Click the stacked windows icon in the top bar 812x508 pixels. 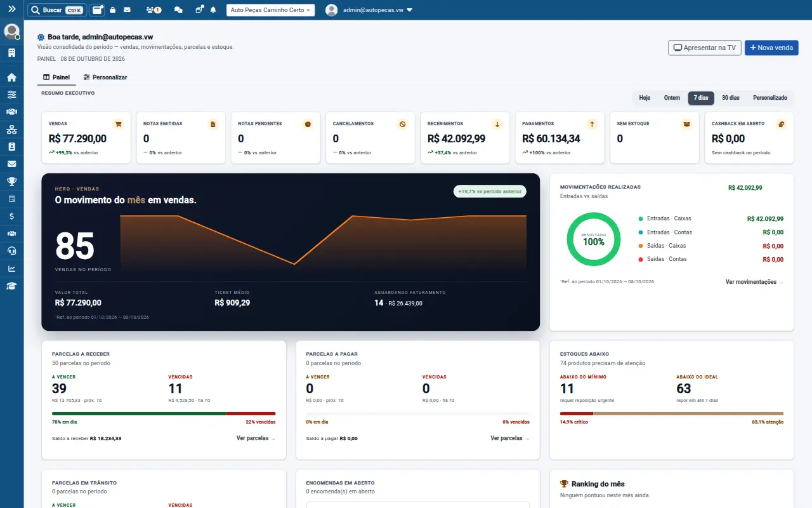(x=199, y=10)
